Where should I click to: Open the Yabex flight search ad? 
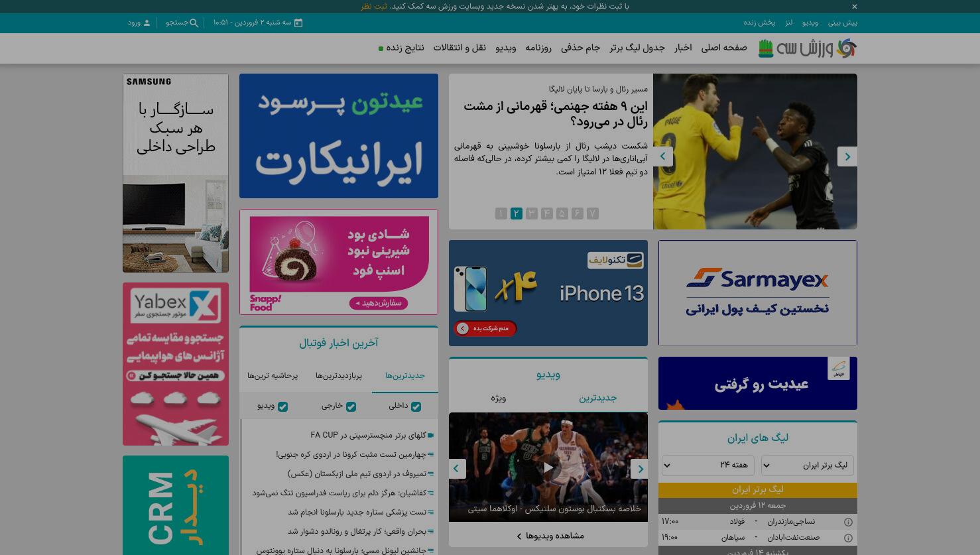[x=176, y=364]
